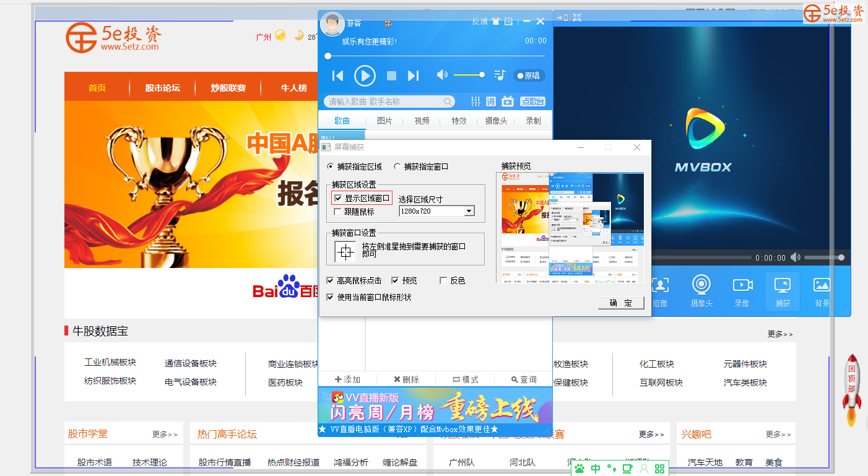Click the Baidu paw input method icon
Image resolution: width=868 pixels, height=476 pixels.
(x=579, y=469)
